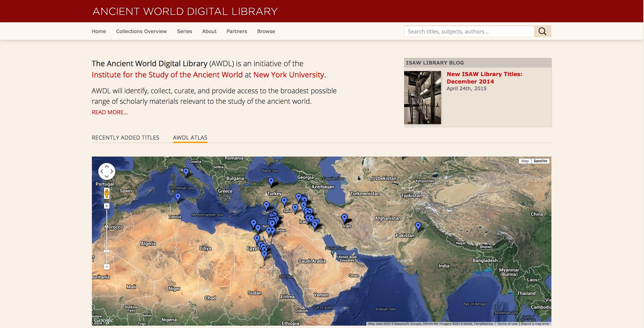Viewport: 644px width, 328px height.
Task: Click the Street View pegman icon
Action: coord(107,193)
